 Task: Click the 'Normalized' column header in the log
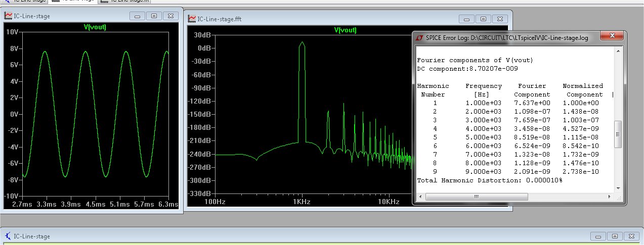click(583, 86)
